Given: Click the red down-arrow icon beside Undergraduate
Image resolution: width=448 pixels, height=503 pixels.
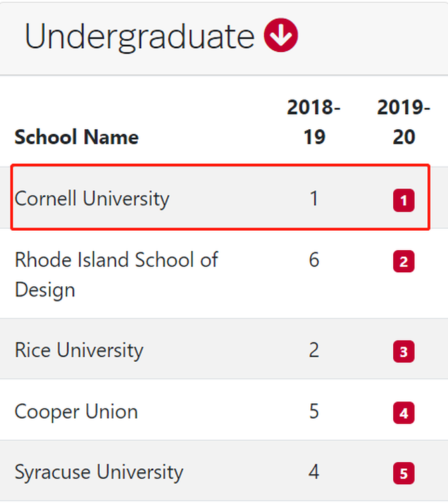Looking at the screenshot, I should pos(281,35).
